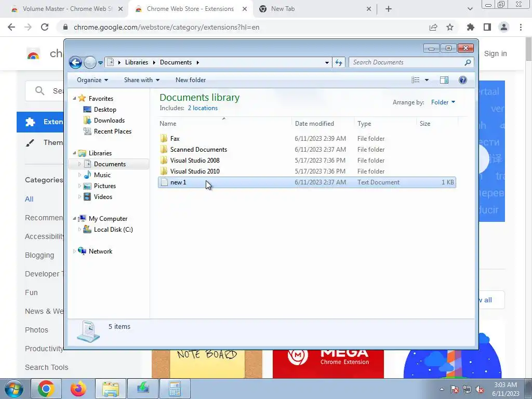Click Chrome's reload page button
The height and width of the screenshot is (399, 532).
[45, 27]
